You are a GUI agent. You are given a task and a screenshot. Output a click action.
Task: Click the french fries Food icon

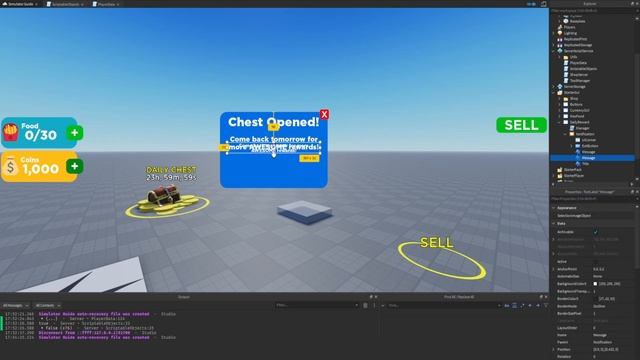point(11,133)
